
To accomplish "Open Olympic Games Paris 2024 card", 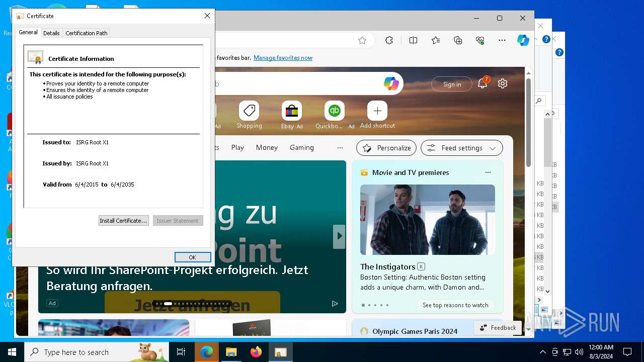I will click(x=415, y=331).
